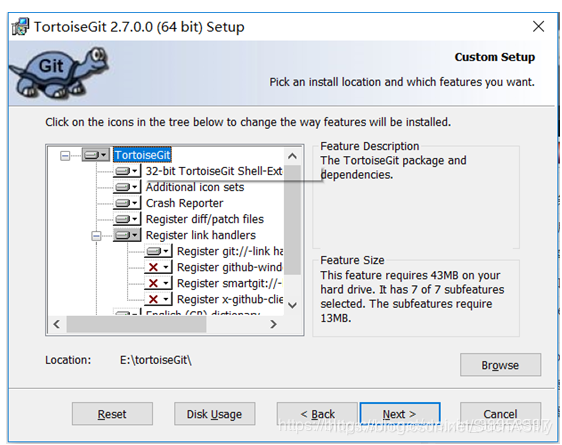Click the TortoiseGit turtle logo
This screenshot has width=562, height=445.
59,73
